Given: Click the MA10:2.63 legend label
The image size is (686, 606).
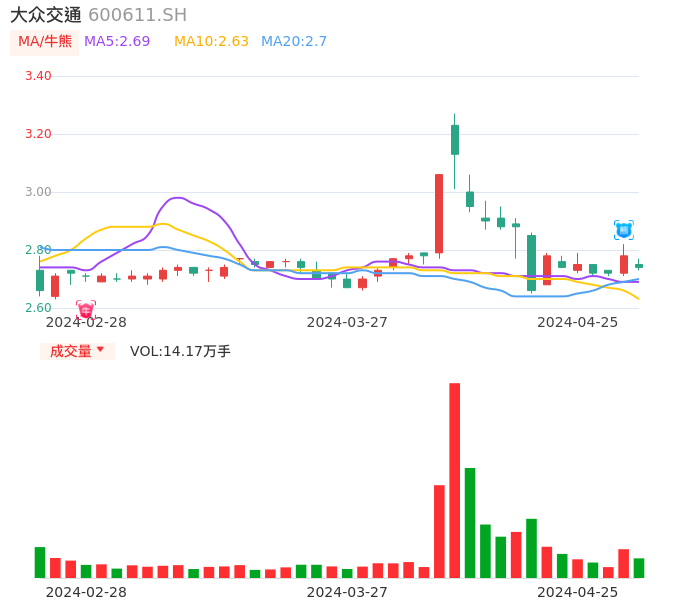Looking at the screenshot, I should click(211, 42).
